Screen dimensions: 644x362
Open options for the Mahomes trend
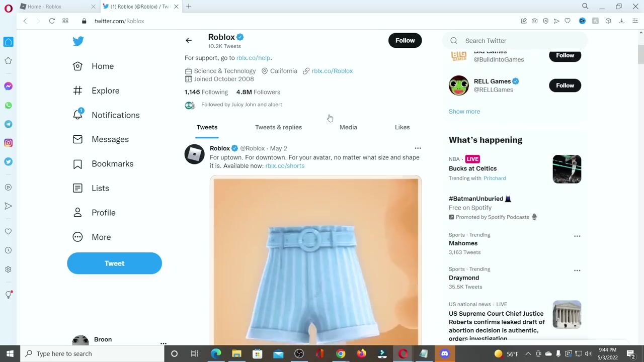pyautogui.click(x=577, y=236)
